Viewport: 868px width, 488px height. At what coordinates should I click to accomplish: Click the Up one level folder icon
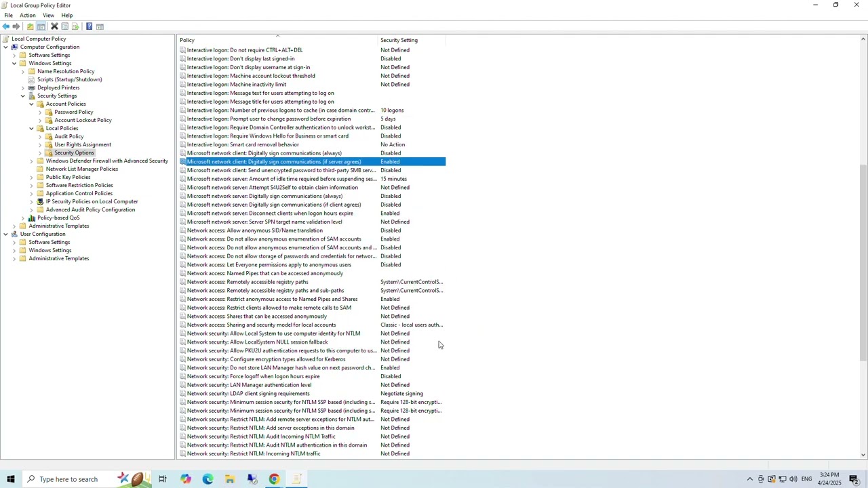point(30,26)
